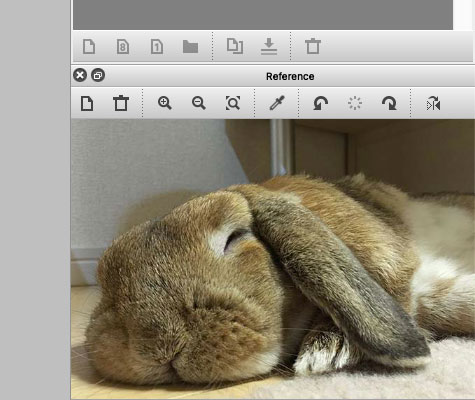Add a new layer from layer toolbar
The height and width of the screenshot is (400, 475).
pos(89,46)
